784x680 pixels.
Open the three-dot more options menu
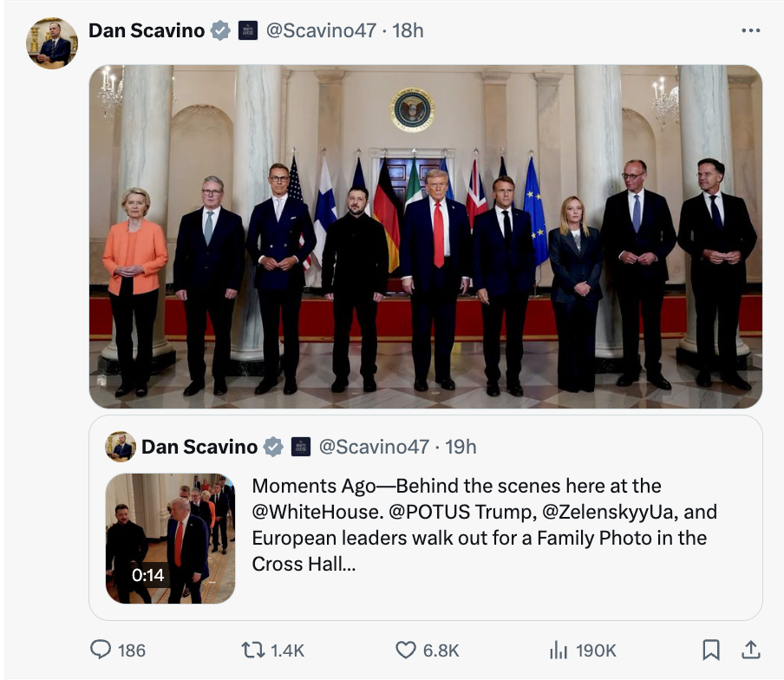pyautogui.click(x=750, y=31)
